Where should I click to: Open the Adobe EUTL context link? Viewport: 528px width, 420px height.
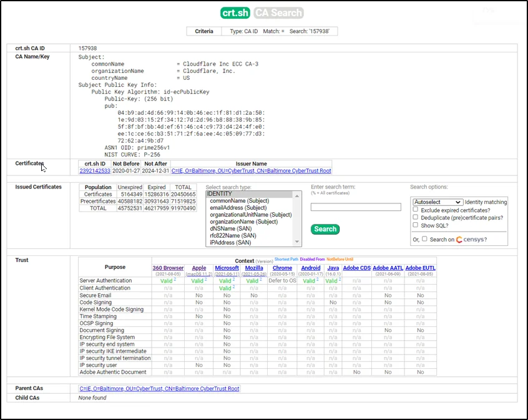420,268
